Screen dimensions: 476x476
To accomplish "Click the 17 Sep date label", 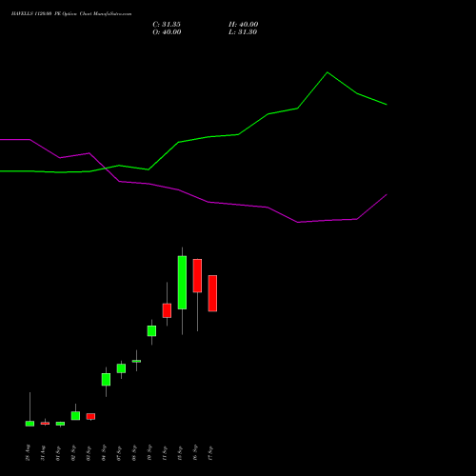I will (x=210, y=452).
